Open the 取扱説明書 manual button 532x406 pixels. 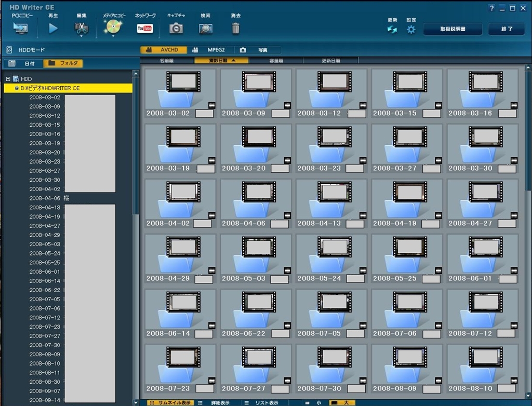click(x=453, y=29)
